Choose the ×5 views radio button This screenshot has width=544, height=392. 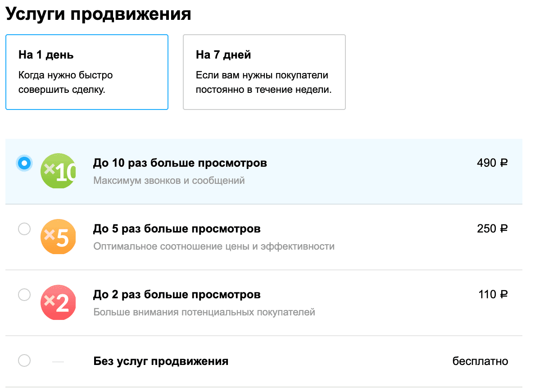(x=24, y=229)
